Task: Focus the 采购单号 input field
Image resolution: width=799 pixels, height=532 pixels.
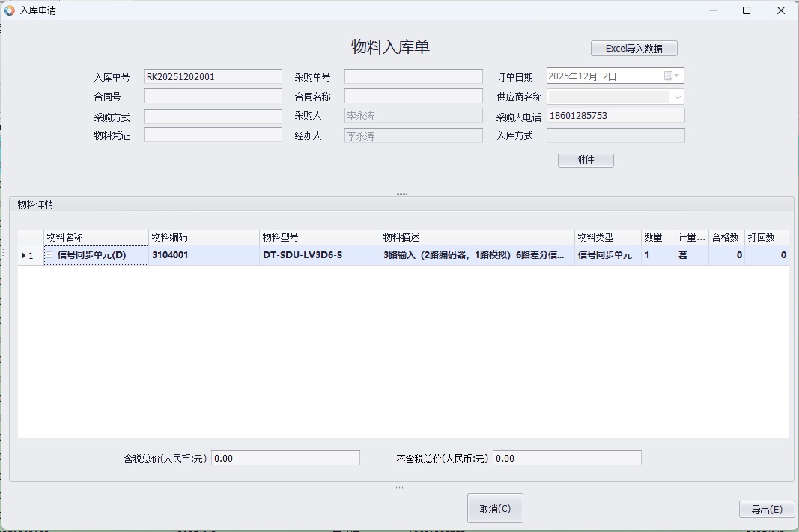Action: pyautogui.click(x=413, y=76)
